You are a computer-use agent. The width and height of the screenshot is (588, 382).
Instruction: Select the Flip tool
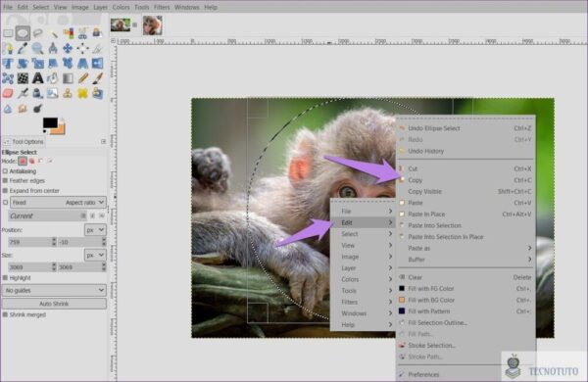click(x=97, y=64)
